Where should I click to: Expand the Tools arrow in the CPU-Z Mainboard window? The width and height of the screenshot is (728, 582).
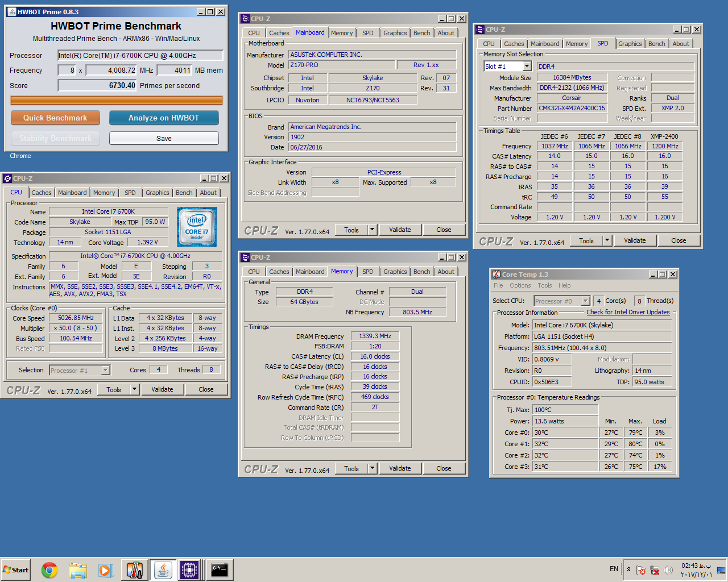372,230
